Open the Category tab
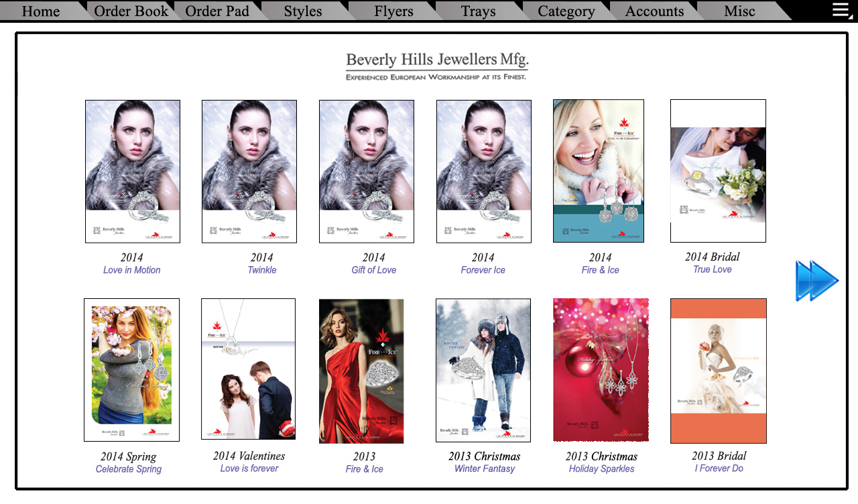 [x=566, y=11]
